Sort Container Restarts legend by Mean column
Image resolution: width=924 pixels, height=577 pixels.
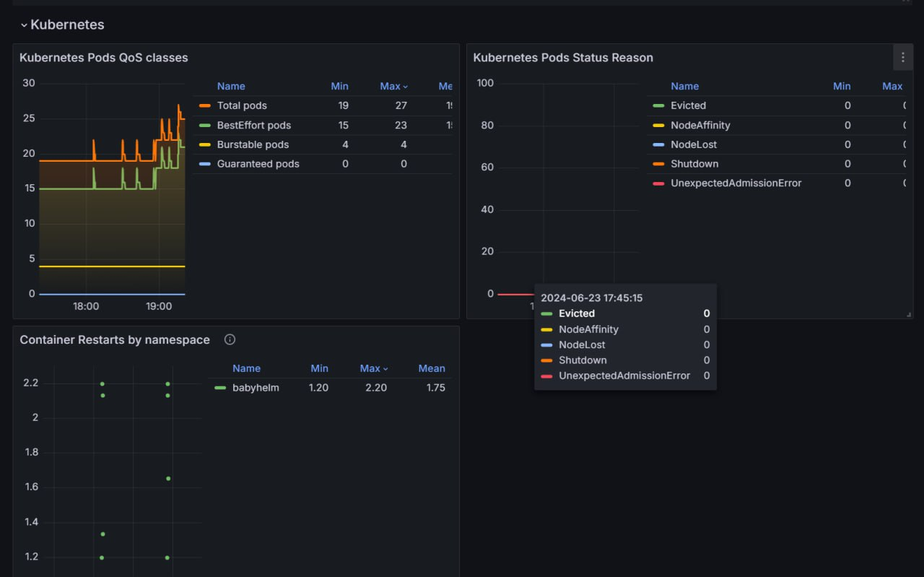(x=432, y=368)
